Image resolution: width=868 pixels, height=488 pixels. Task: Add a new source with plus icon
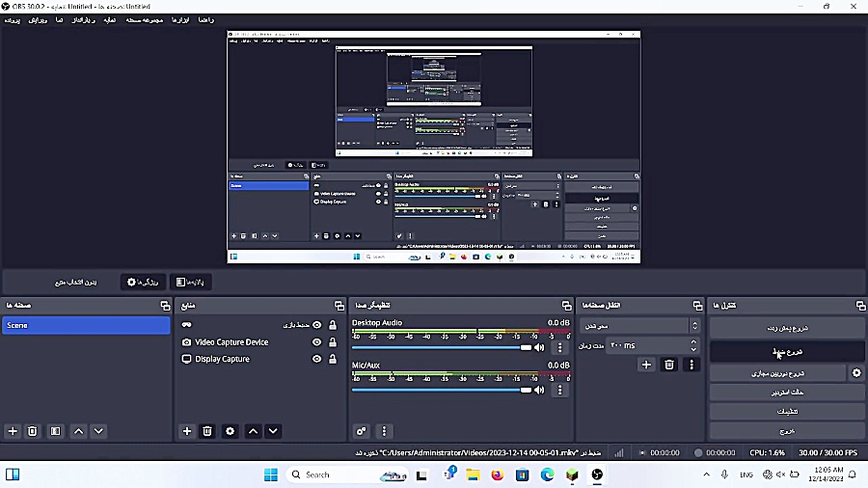click(187, 431)
